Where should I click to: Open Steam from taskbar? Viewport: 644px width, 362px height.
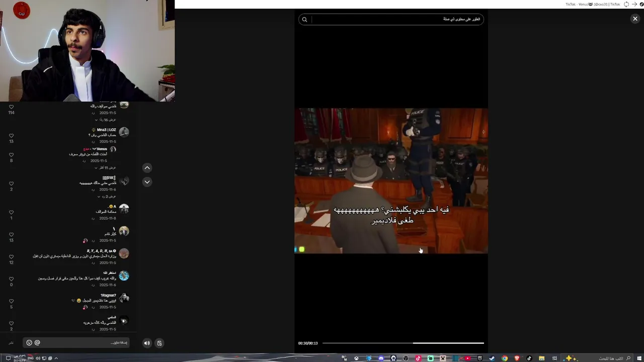pyautogui.click(x=492, y=358)
